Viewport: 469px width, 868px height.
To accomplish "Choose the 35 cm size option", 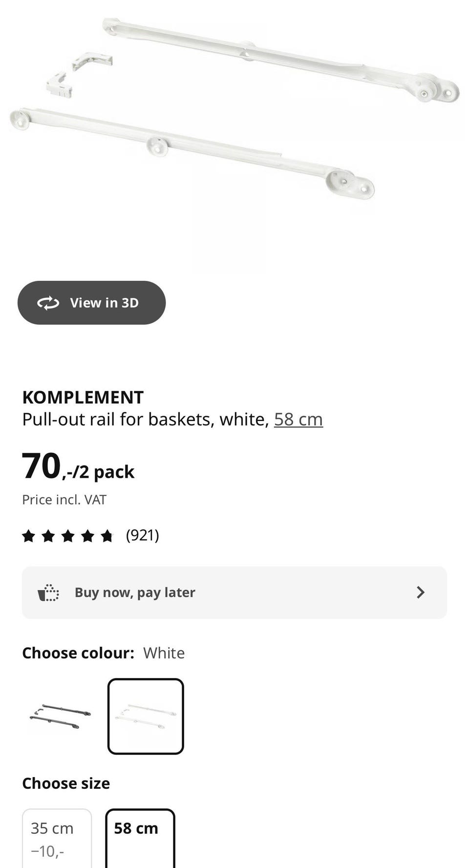I will tap(57, 838).
